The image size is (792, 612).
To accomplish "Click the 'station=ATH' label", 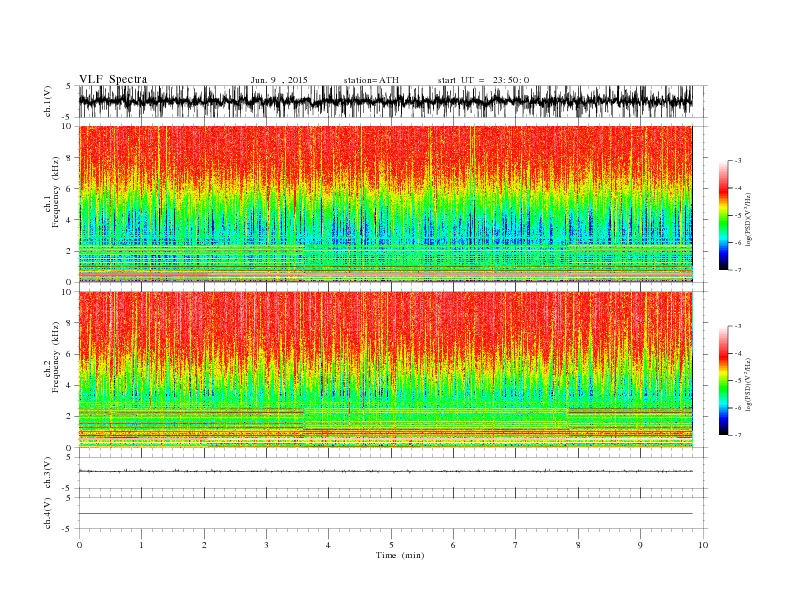I will 371,80.
